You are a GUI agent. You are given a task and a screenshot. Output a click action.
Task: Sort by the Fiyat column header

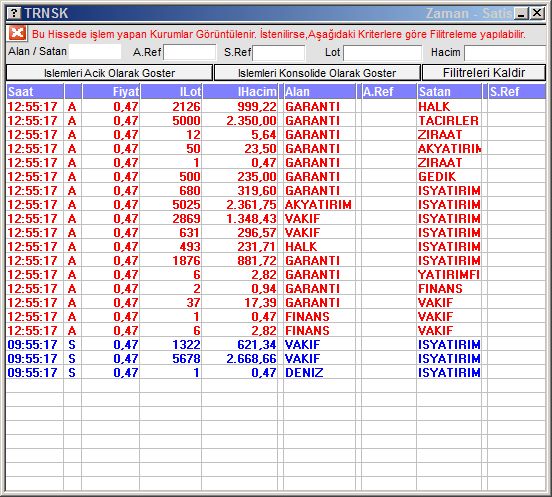111,92
